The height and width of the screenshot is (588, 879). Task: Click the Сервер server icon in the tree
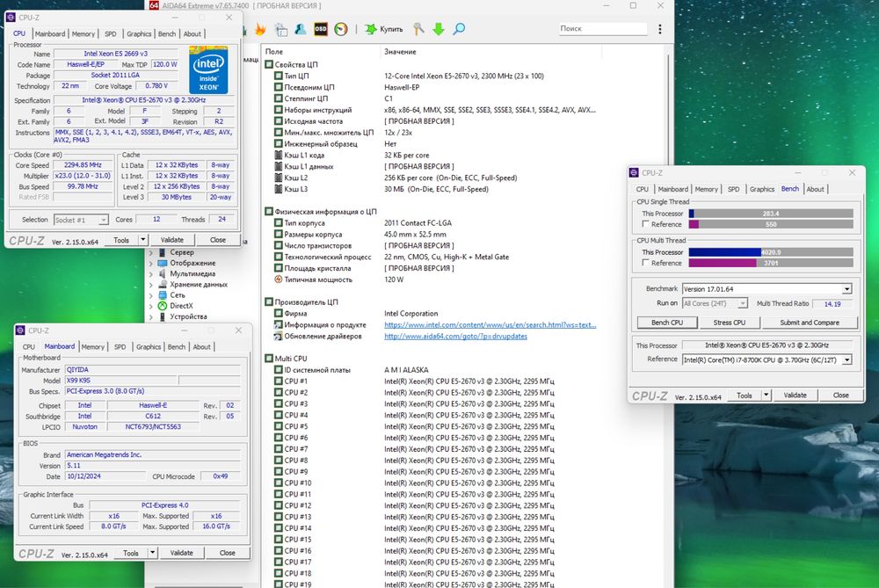163,252
